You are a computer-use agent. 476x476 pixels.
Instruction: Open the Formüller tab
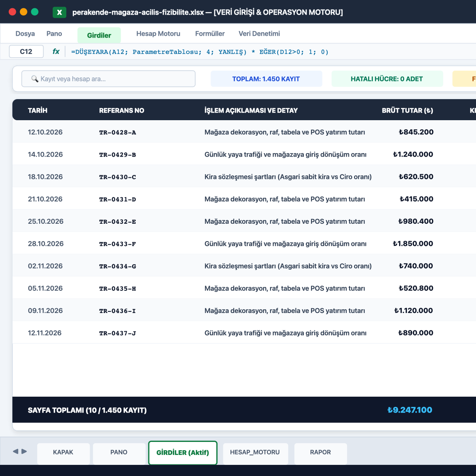pyautogui.click(x=210, y=34)
